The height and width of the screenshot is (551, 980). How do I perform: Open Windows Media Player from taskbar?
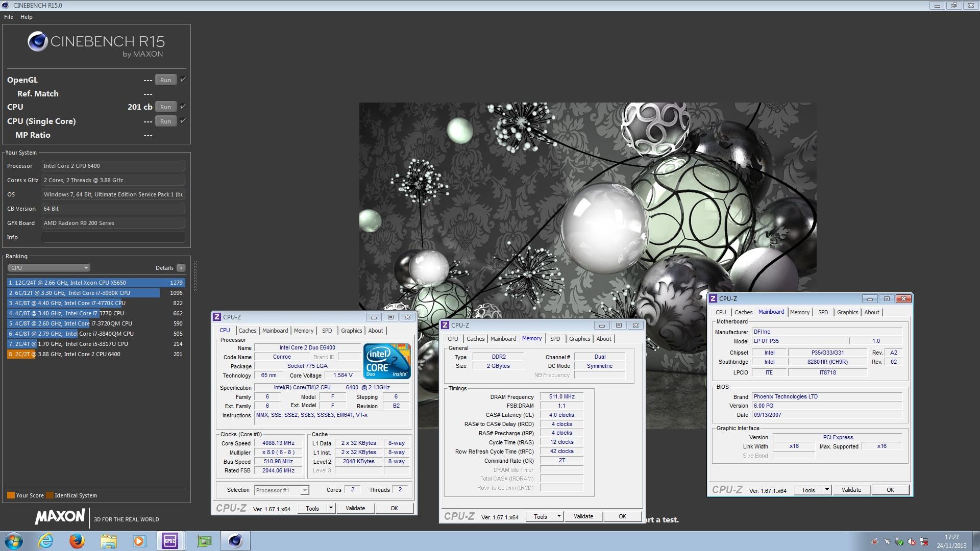tap(139, 541)
